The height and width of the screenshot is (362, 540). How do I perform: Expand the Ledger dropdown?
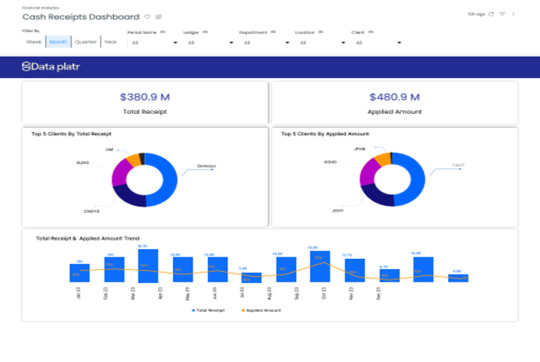pos(209,43)
